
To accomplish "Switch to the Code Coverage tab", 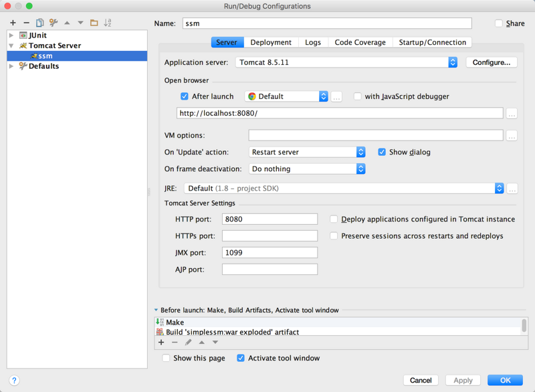I will coord(360,42).
